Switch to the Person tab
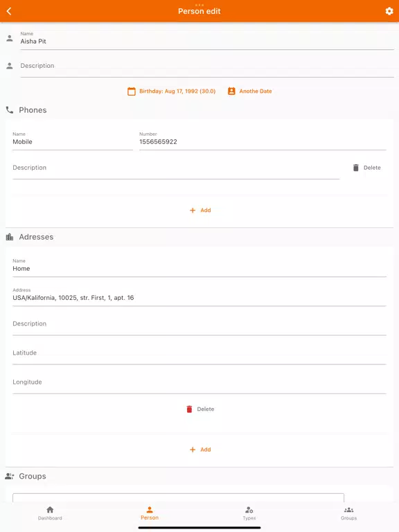399x532 pixels. click(x=150, y=513)
